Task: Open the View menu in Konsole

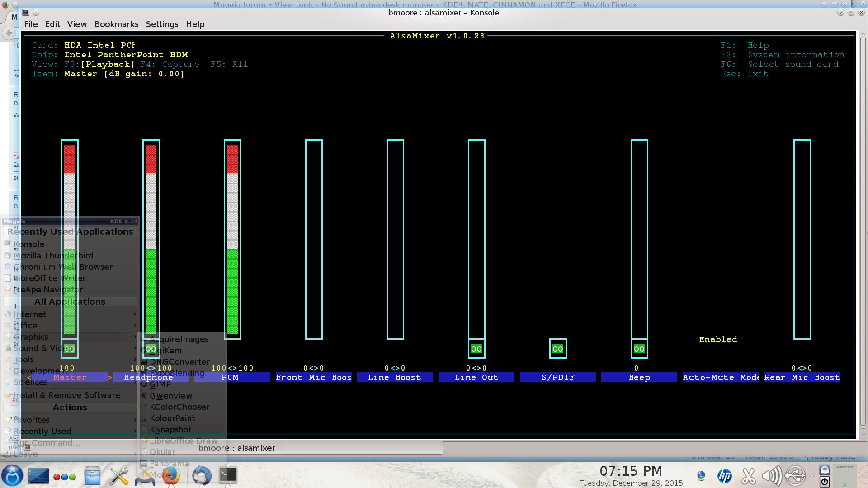Action: (77, 24)
